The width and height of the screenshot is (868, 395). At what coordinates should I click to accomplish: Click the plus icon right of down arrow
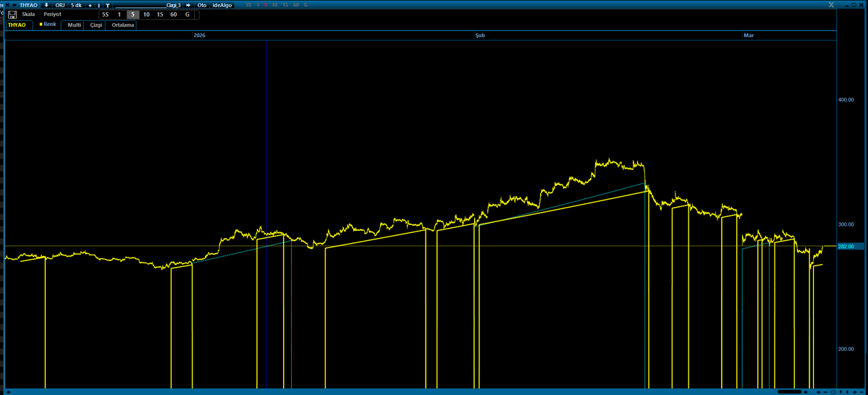(x=855, y=391)
